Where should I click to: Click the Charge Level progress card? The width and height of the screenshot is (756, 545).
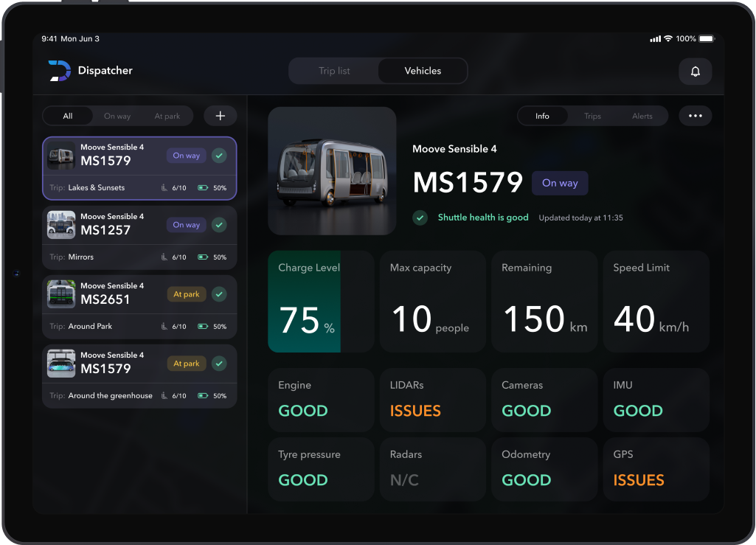(x=321, y=301)
